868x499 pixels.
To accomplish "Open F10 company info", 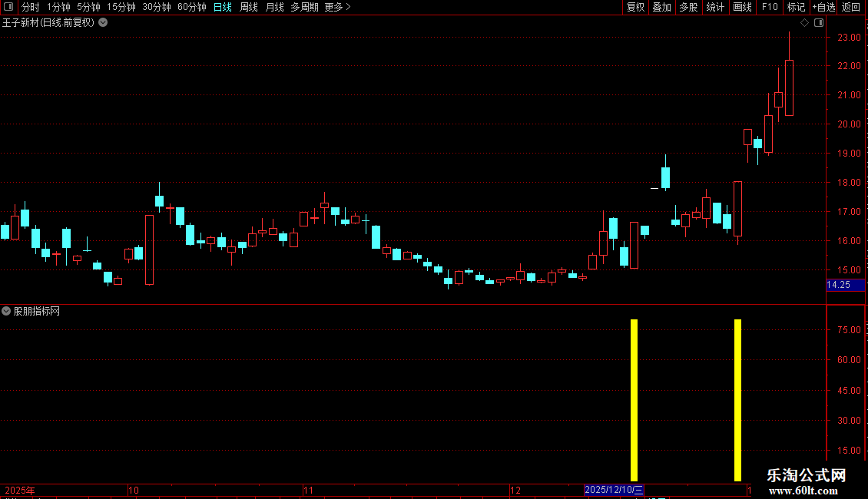I will 770,7.
